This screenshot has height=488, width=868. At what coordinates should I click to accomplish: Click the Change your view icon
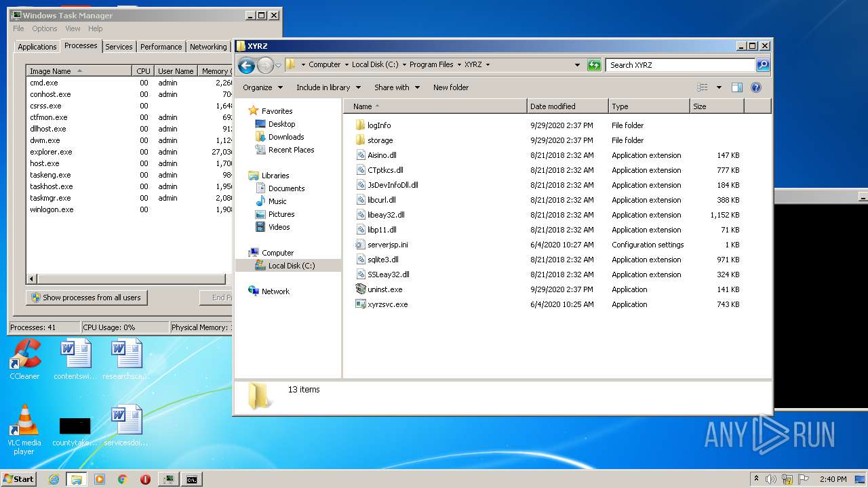(703, 87)
